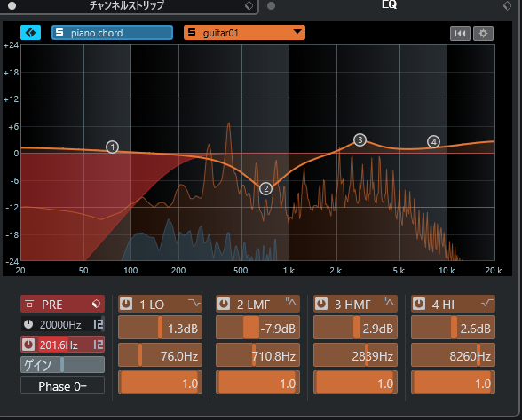Switch to the EQ tab
The height and width of the screenshot is (420, 522).
click(389, 4)
